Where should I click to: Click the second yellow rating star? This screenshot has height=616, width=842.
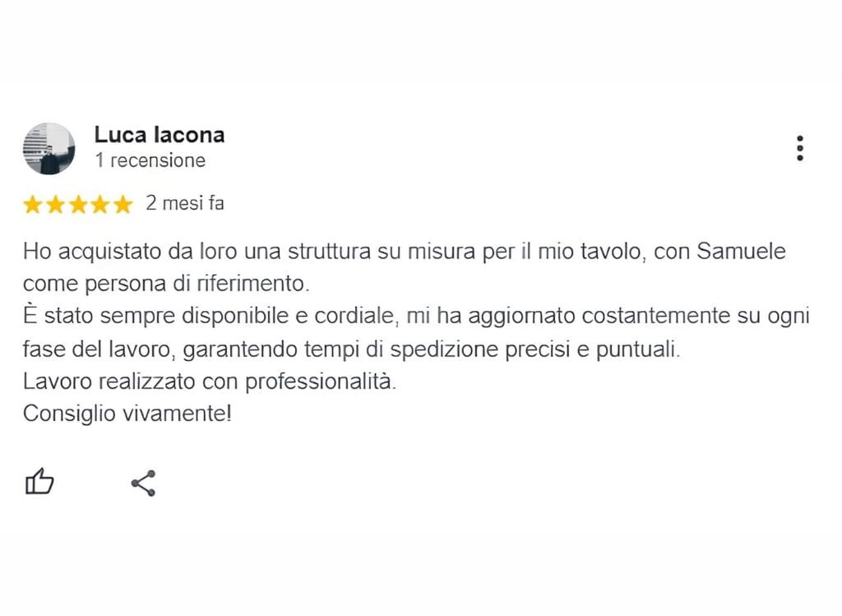[x=55, y=205]
